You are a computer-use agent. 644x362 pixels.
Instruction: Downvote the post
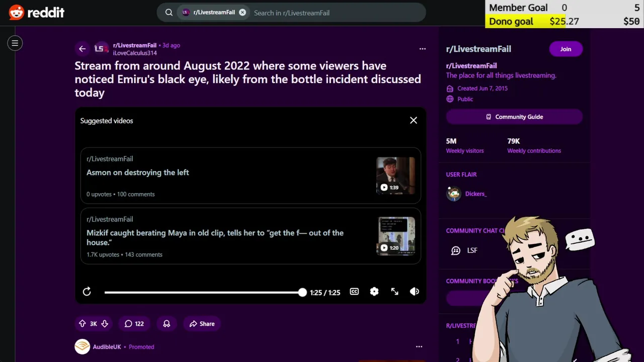pyautogui.click(x=105, y=324)
